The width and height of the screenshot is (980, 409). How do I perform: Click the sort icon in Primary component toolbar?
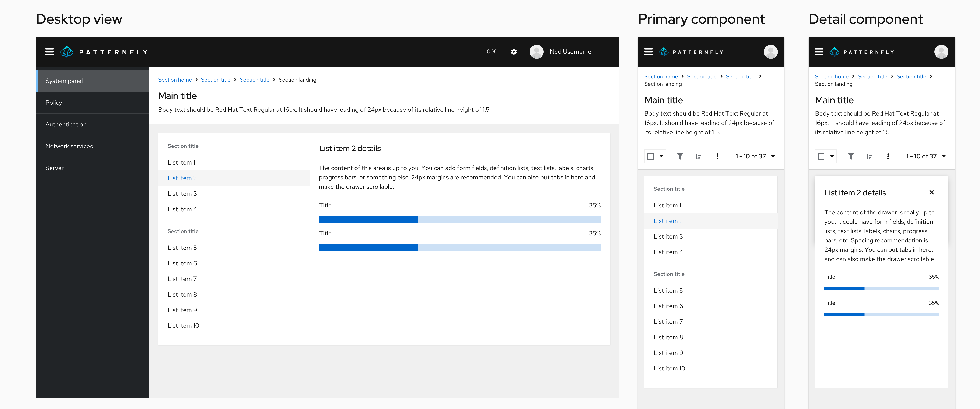click(699, 156)
